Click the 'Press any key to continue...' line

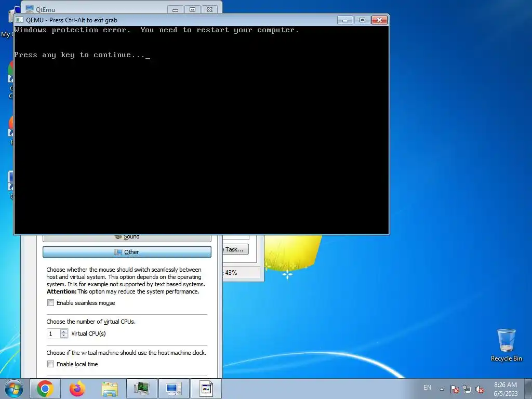click(x=82, y=55)
